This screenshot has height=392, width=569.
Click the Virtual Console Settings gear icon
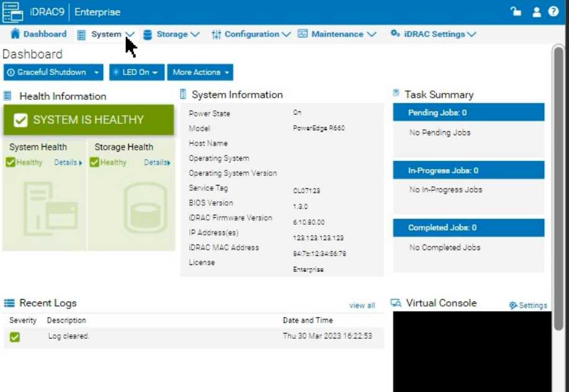coord(513,305)
